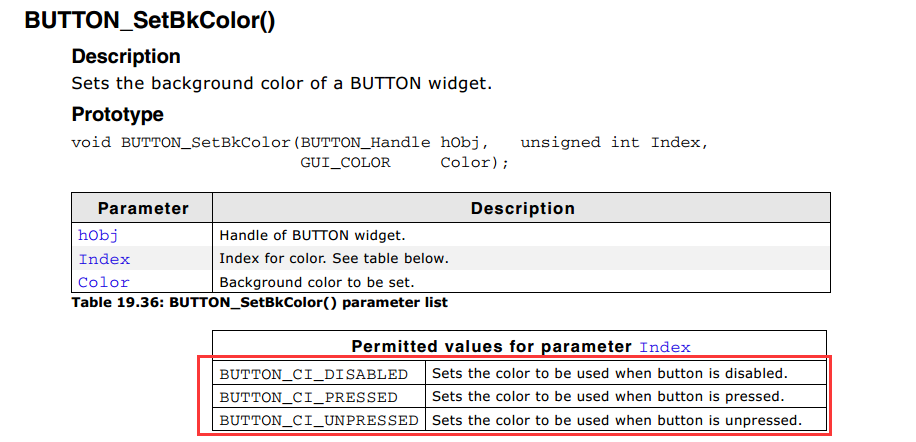Click description of button disabled color
Image resolution: width=916 pixels, height=442 pixels.
coord(610,373)
